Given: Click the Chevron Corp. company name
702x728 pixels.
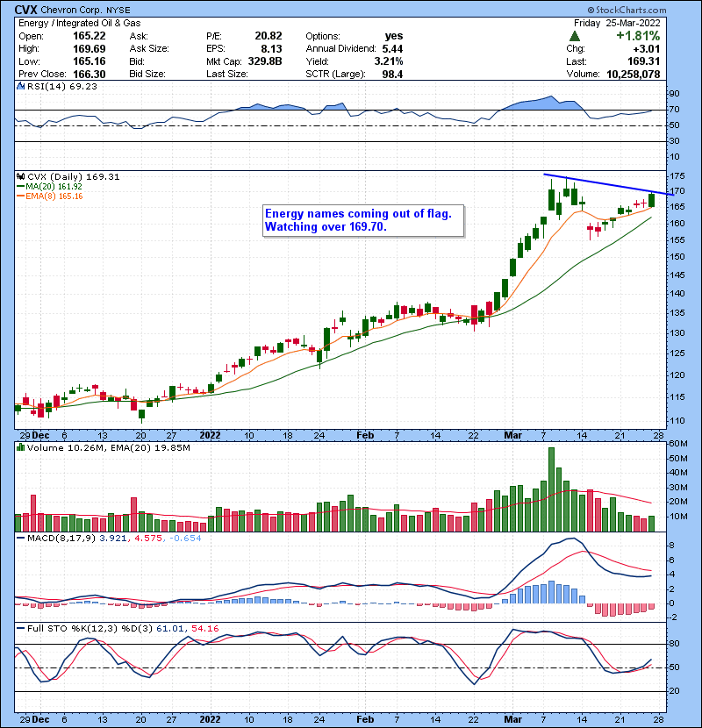Looking at the screenshot, I should (72, 10).
